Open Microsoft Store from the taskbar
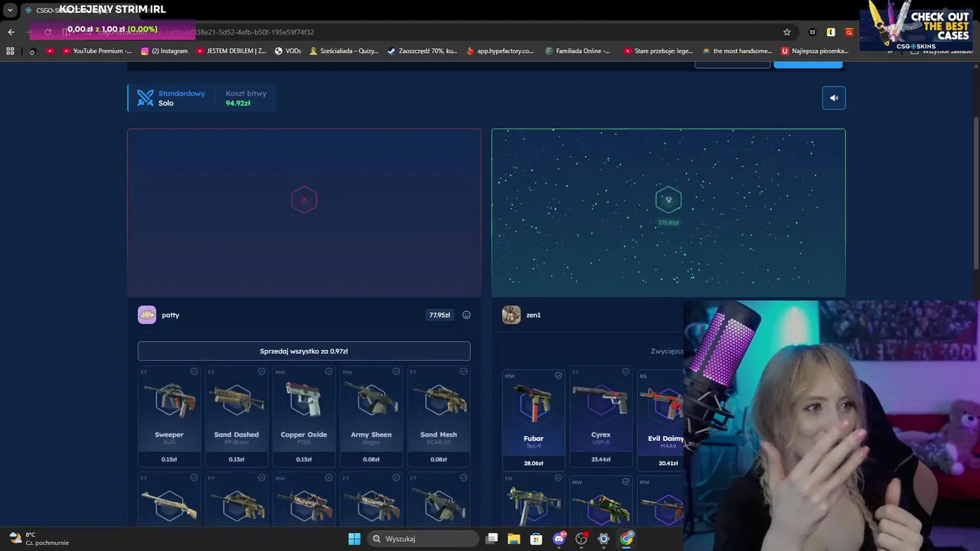 [536, 539]
